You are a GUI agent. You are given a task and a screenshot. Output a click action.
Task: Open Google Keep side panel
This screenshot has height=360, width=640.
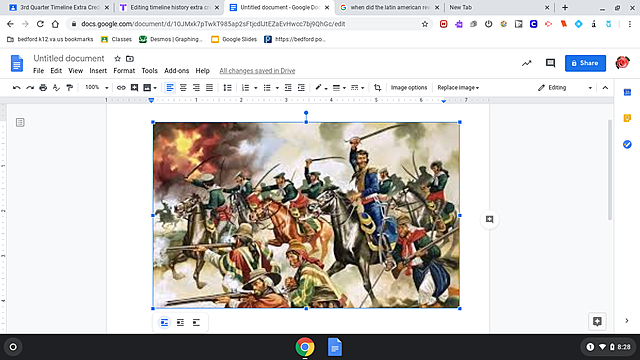tap(627, 118)
